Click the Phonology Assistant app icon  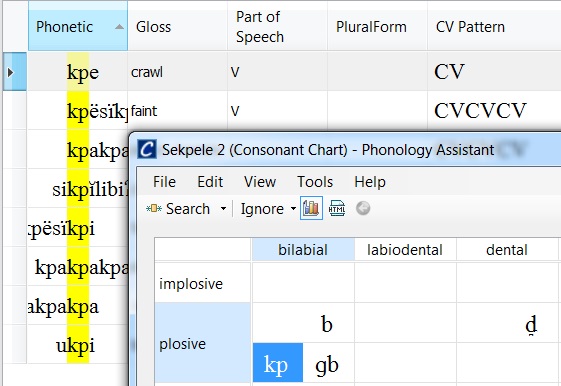tap(147, 149)
